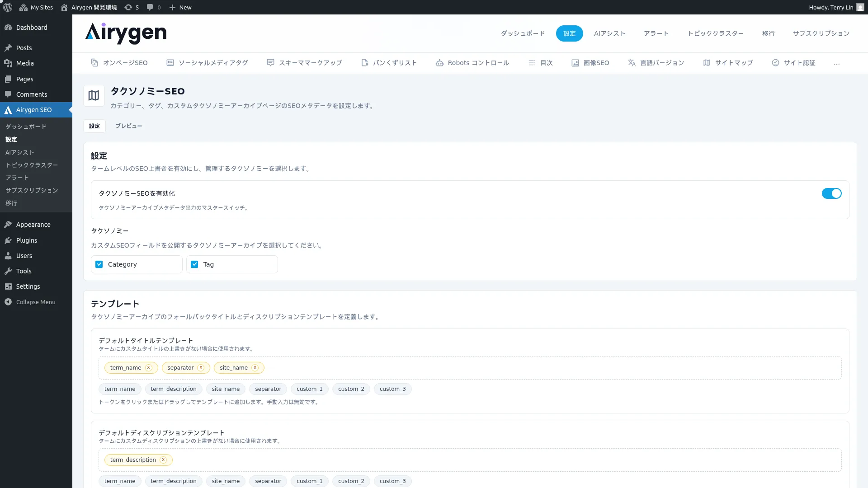Open the New content menu
The width and height of the screenshot is (868, 488).
pos(180,7)
